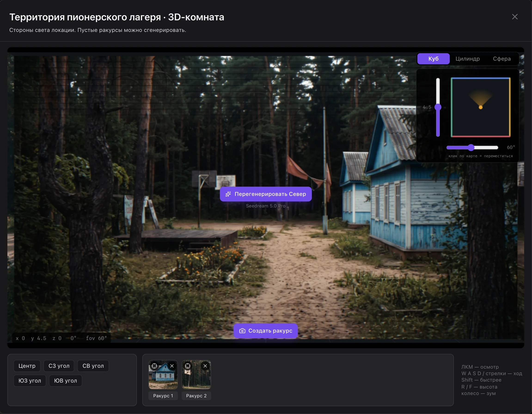This screenshot has height=414, width=532.
Task: Click the Ракурс 1 label
Action: point(163,396)
